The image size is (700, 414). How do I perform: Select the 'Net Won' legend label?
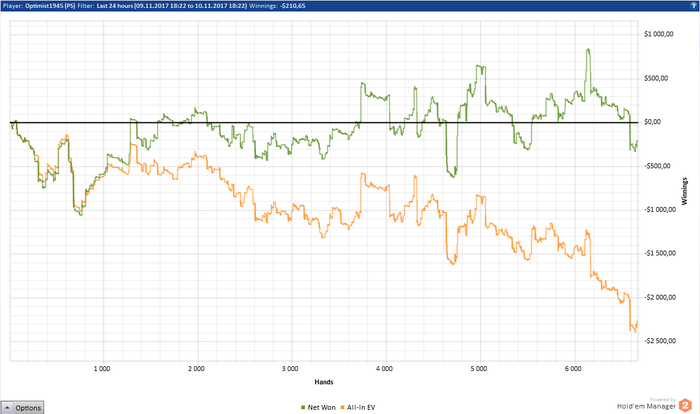[x=321, y=407]
